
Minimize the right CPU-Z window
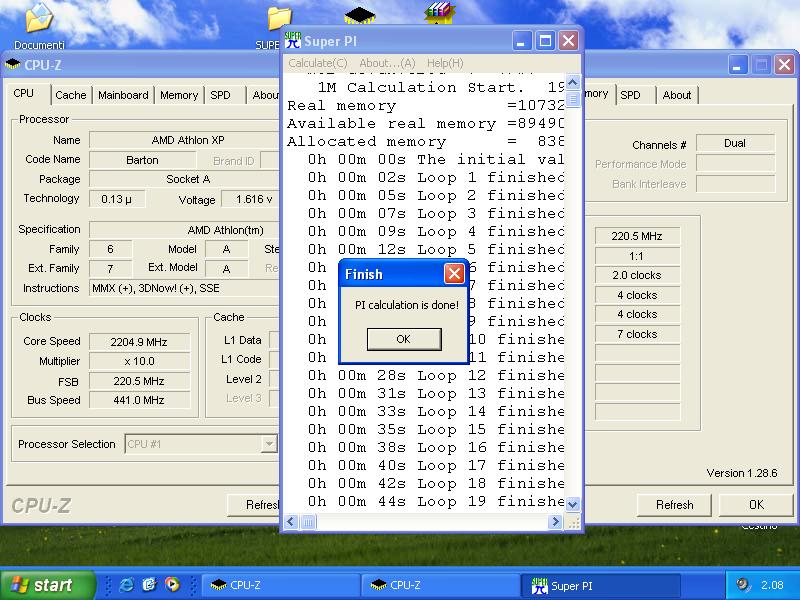click(737, 65)
